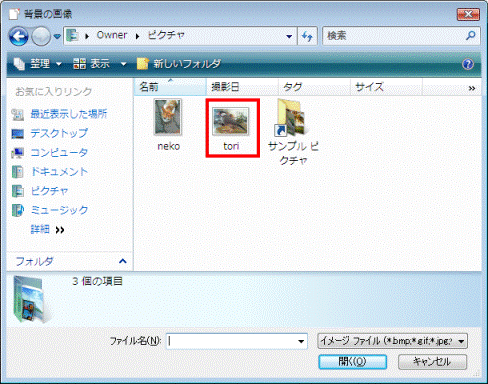
Task: Expand arrow after Owner in address bar
Action: (x=137, y=36)
